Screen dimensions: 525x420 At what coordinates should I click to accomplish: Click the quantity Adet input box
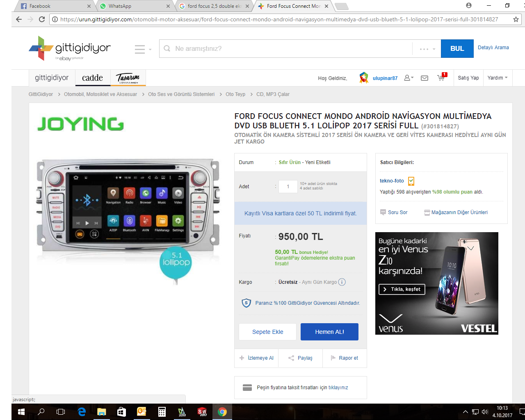click(288, 187)
